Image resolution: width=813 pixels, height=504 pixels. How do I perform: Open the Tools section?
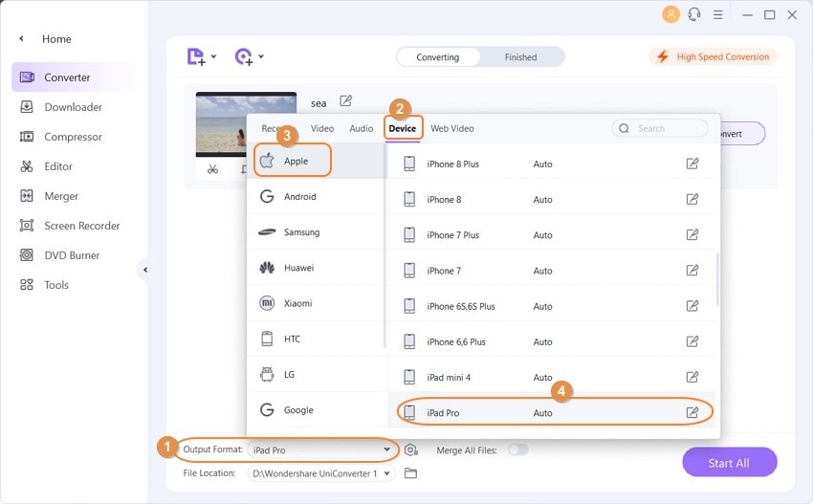point(44,285)
